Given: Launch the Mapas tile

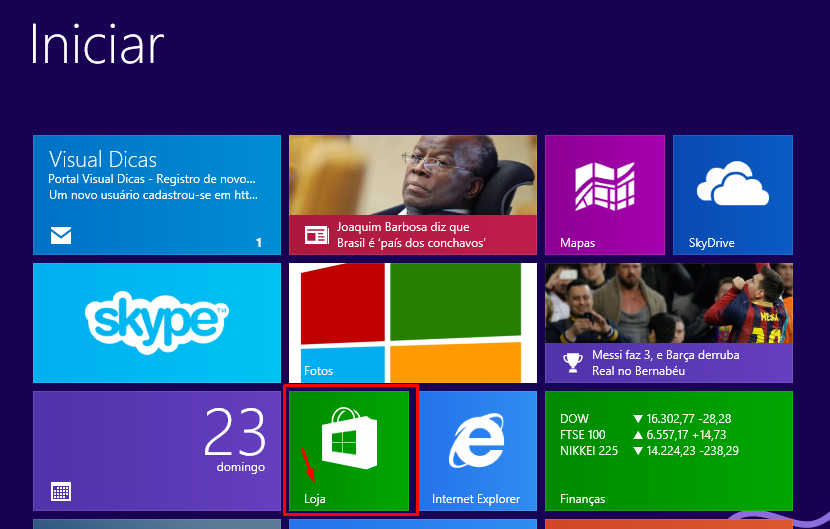Looking at the screenshot, I should 605,195.
